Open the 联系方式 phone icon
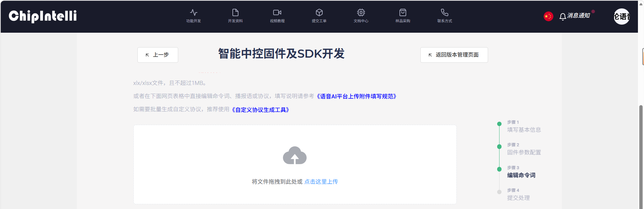644x209 pixels. [445, 13]
